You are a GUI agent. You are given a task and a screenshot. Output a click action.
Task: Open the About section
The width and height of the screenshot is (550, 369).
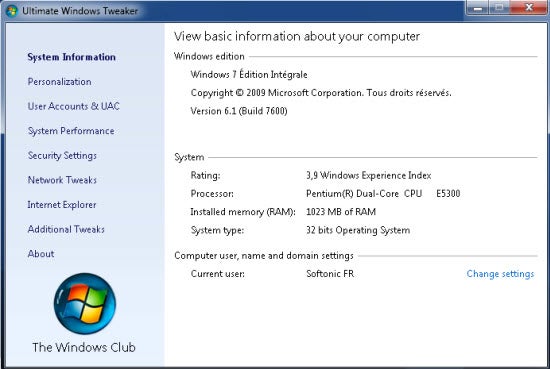point(41,254)
